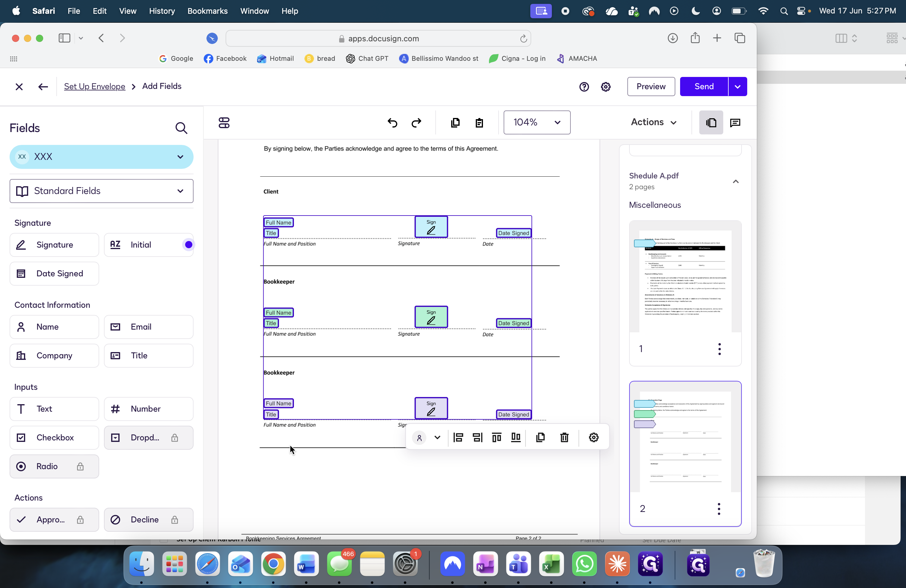This screenshot has height=588, width=906.
Task: Open Safari History menu
Action: tap(162, 11)
